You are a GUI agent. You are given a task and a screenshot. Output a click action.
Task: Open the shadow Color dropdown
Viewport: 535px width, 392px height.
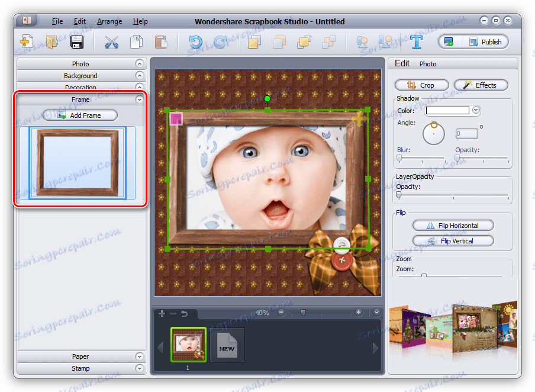coord(476,110)
